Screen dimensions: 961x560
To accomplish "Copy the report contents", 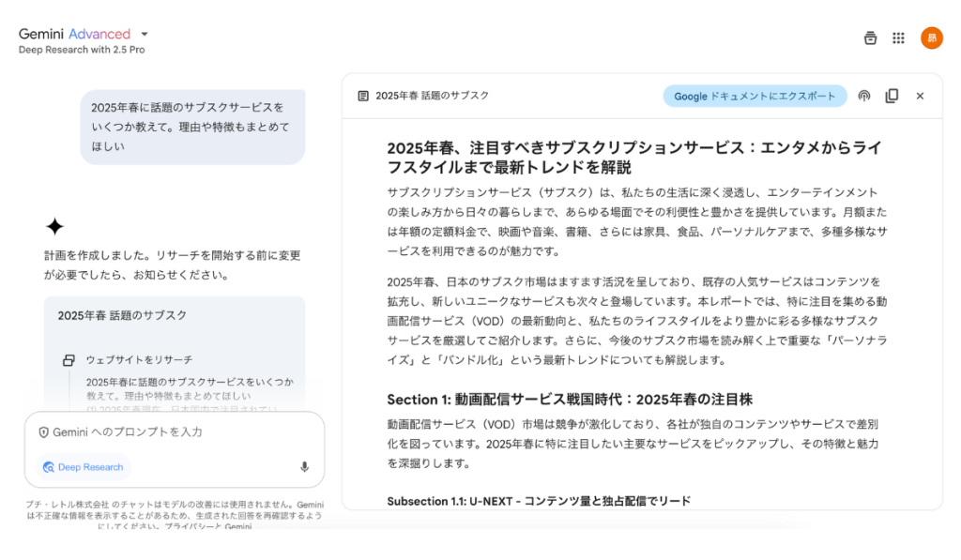I will point(892,97).
